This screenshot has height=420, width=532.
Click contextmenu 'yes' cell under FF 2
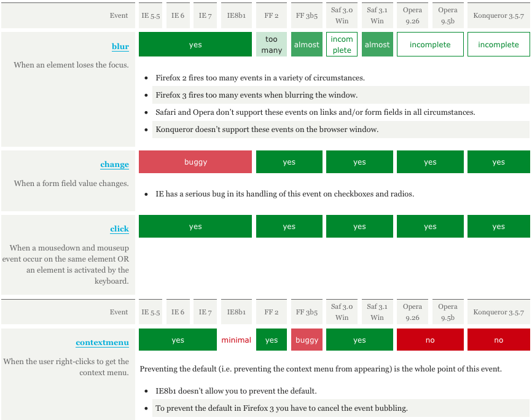tap(271, 340)
